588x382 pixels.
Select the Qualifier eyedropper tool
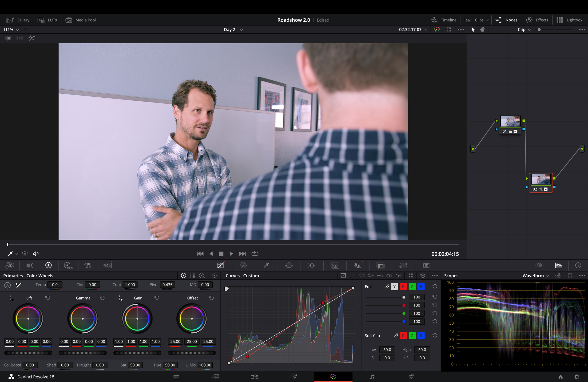pos(266,265)
